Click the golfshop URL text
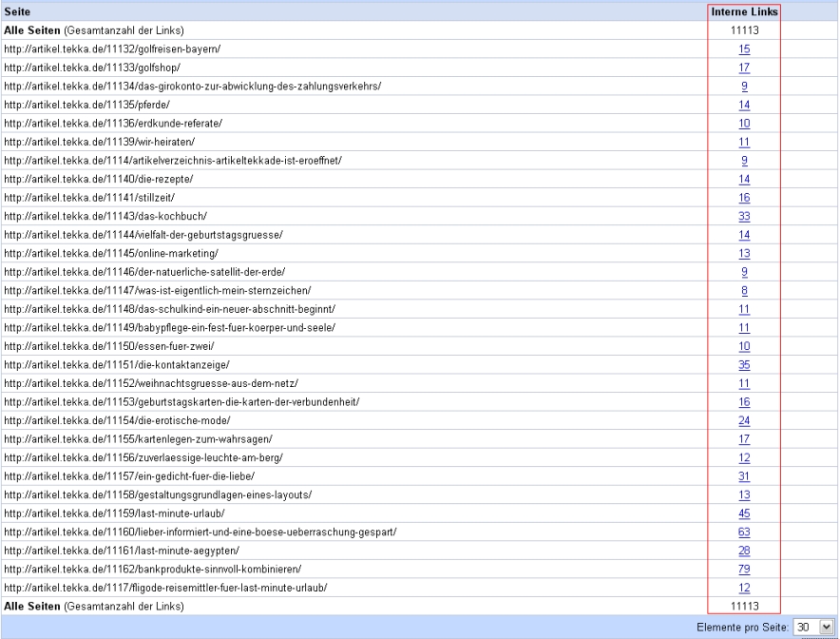840x639 pixels. 92,68
